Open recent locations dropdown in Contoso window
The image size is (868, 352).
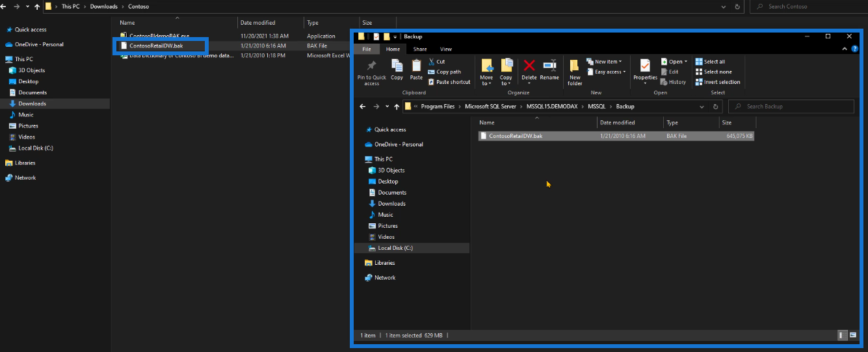(27, 7)
